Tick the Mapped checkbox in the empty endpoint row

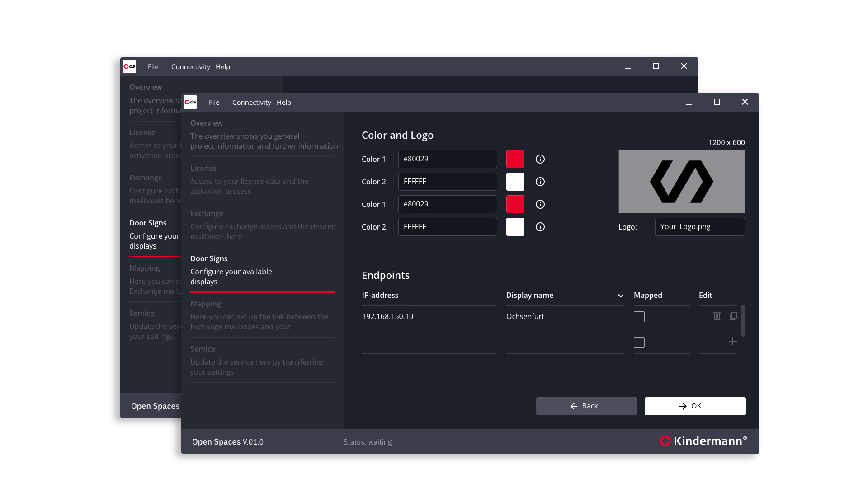pos(639,343)
